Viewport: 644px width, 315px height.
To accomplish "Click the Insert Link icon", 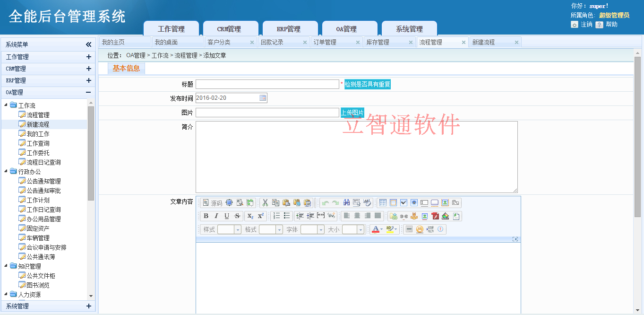I will (393, 216).
